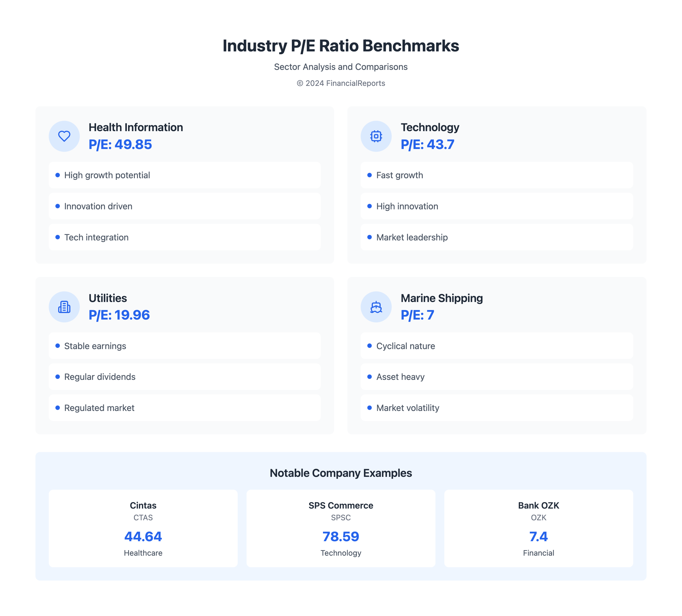Click the 2024 FinancialReports copyright text

341,83
